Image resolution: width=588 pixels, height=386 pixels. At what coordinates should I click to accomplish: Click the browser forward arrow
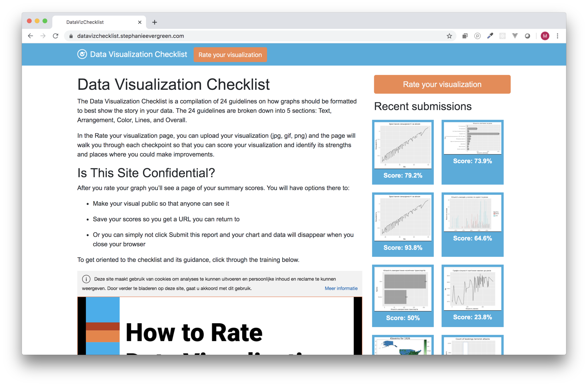[43, 36]
